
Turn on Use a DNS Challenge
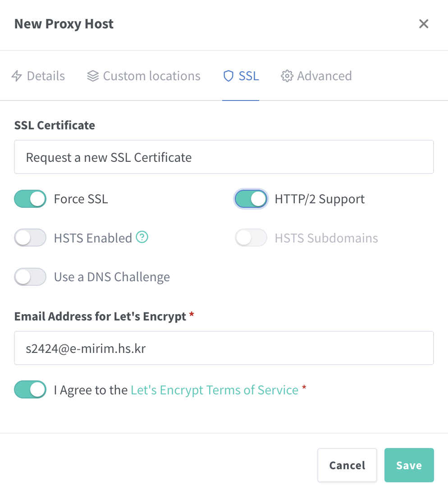coord(31,277)
